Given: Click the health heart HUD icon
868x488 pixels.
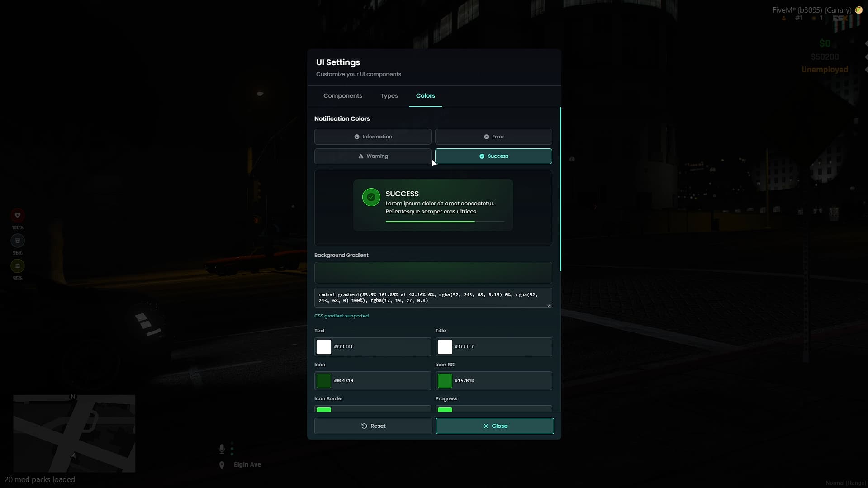Looking at the screenshot, I should coord(17,215).
